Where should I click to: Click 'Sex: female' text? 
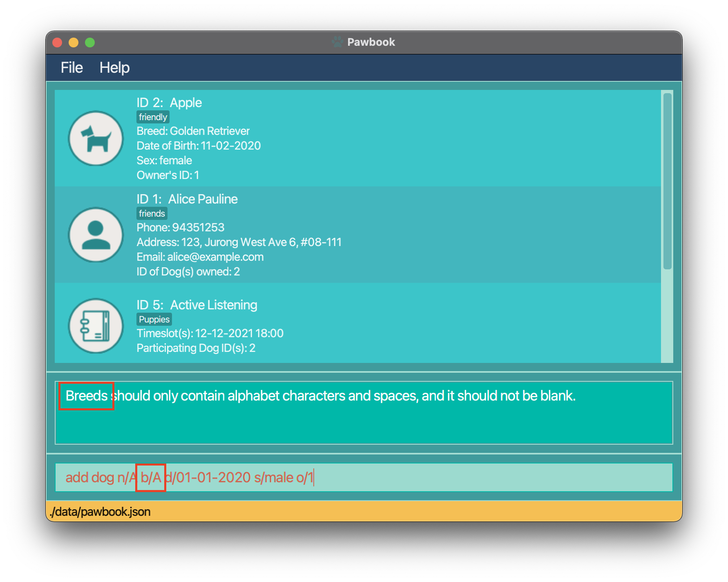point(164,160)
